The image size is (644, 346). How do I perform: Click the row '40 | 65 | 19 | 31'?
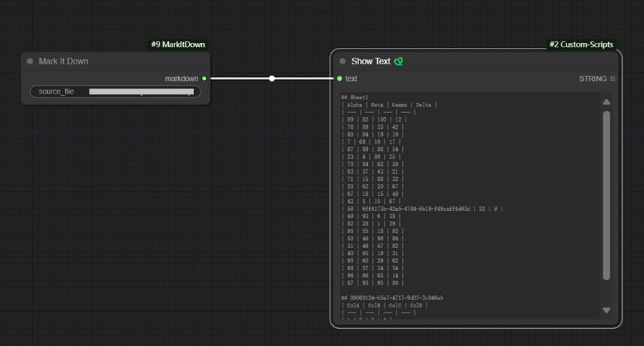[x=373, y=253]
